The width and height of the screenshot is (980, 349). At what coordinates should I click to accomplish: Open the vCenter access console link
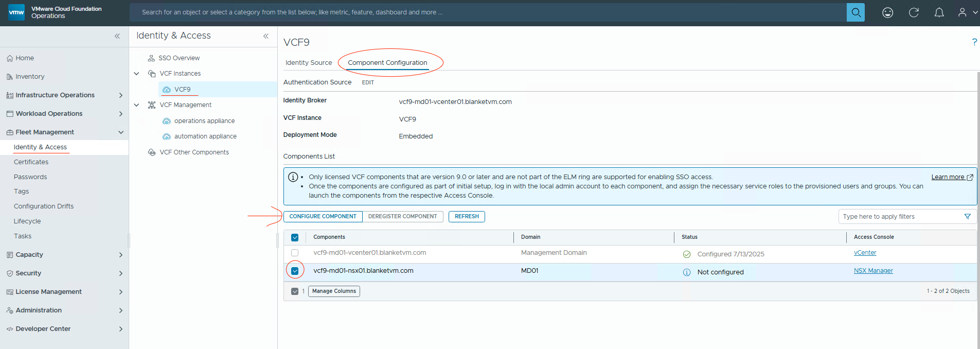(865, 253)
